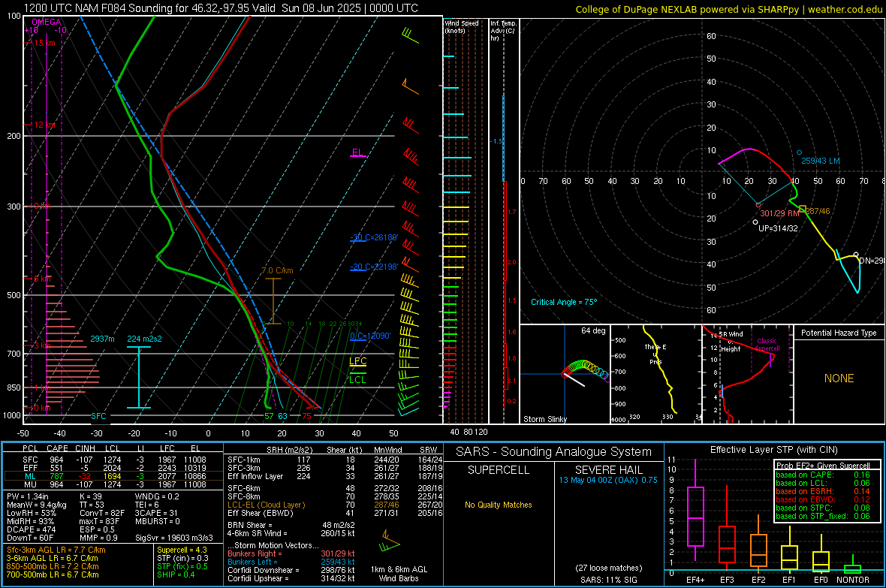Screen dimensions: 886x588
Task: Click 'Corfidi Downshear =' row
Action: [291, 570]
